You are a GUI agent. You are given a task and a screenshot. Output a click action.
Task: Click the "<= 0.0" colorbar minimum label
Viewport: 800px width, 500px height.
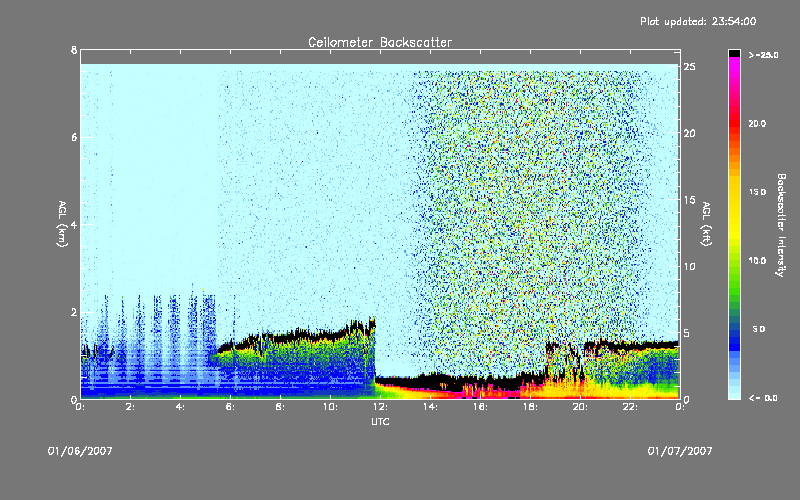pos(763,397)
